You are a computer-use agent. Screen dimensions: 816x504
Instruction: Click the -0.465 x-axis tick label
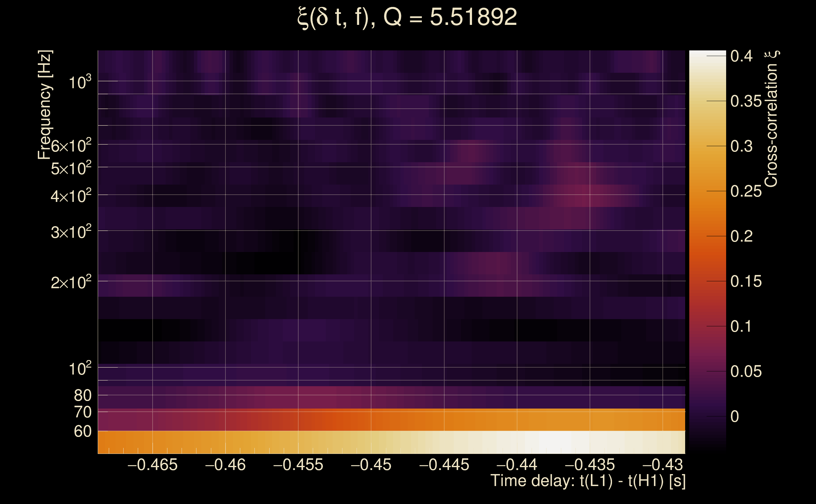click(x=153, y=465)
